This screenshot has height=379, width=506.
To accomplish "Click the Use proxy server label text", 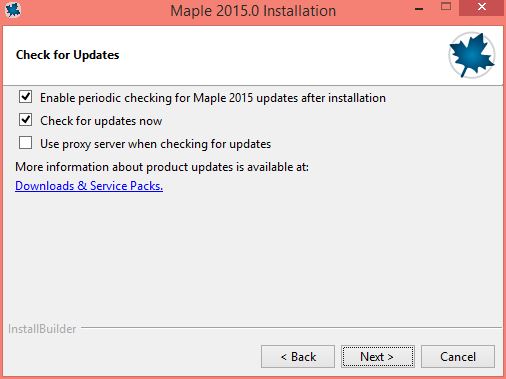I will pos(155,144).
